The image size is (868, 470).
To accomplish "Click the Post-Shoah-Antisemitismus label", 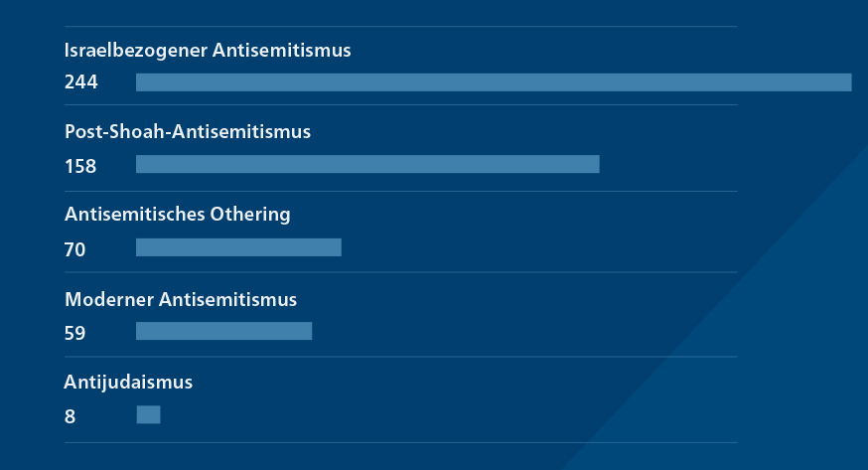I will click(188, 132).
